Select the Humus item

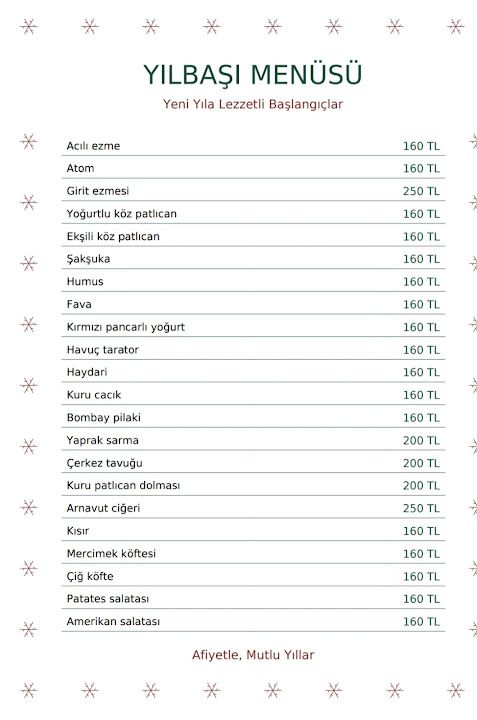[x=85, y=281]
